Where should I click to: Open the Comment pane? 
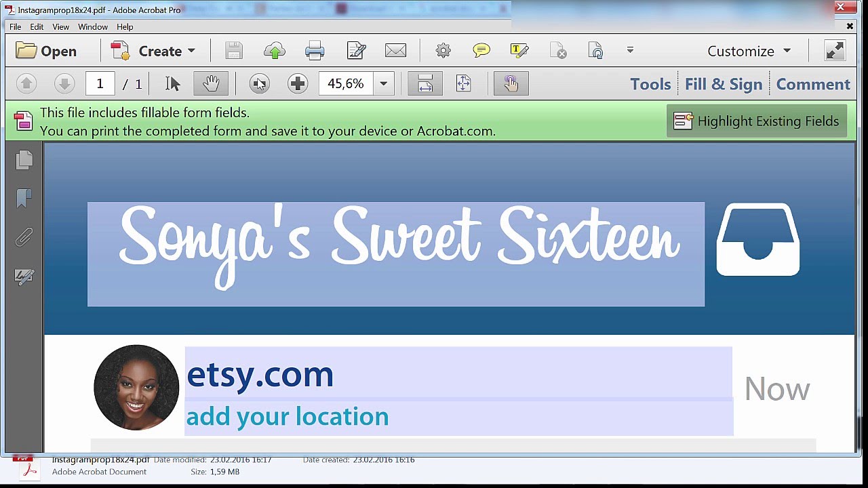pyautogui.click(x=813, y=84)
